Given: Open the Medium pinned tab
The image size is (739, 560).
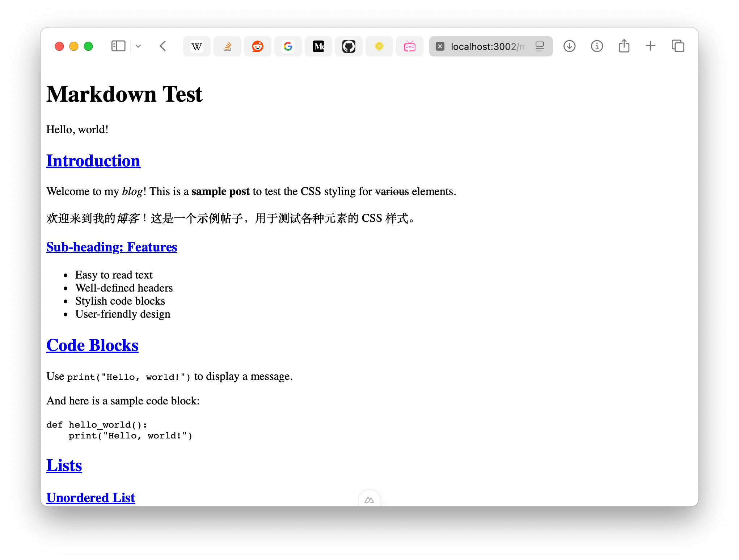Looking at the screenshot, I should tap(318, 46).
